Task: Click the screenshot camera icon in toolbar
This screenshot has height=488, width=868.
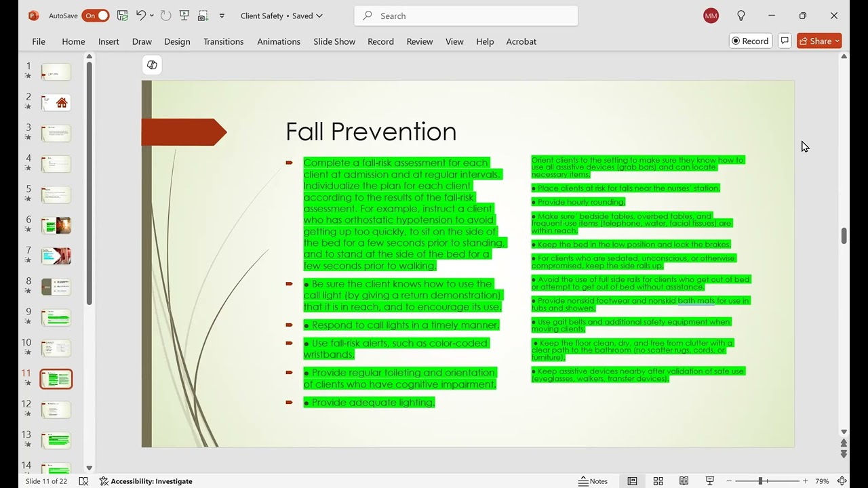Action: [203, 16]
